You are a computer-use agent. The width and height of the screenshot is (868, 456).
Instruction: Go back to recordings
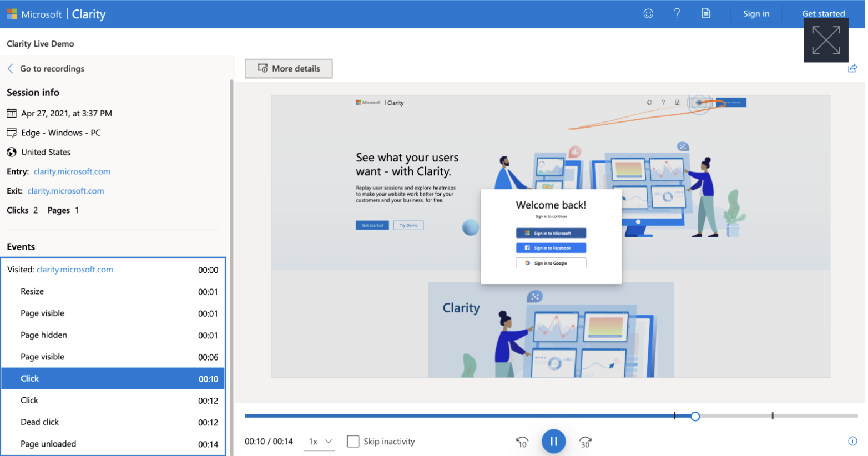tap(52, 68)
